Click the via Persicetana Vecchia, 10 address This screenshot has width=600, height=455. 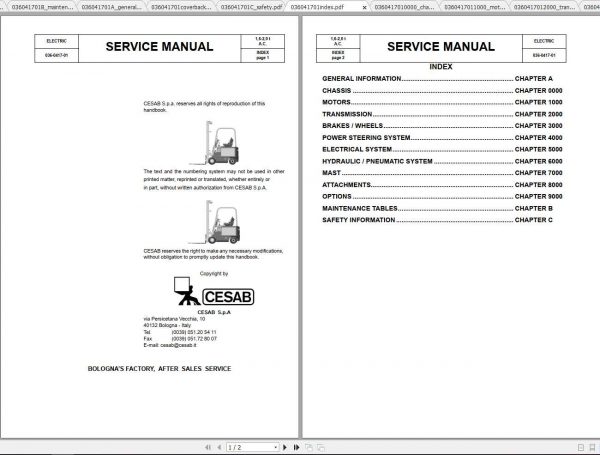click(x=174, y=319)
